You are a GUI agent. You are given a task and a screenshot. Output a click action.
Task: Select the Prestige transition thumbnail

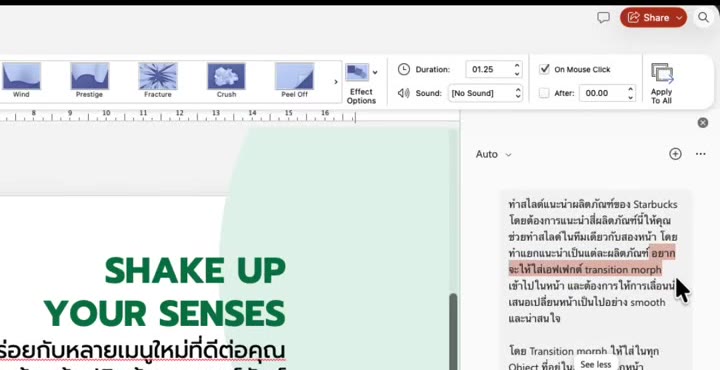[89, 79]
